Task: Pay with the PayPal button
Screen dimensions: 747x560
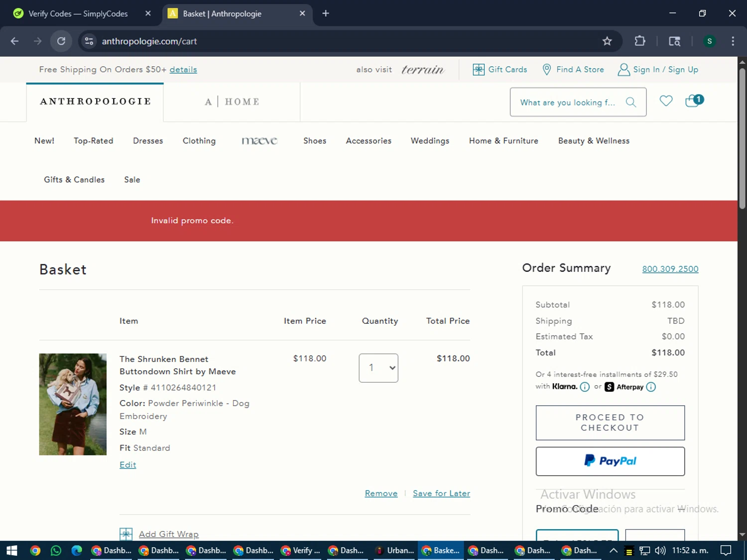Action: click(610, 461)
